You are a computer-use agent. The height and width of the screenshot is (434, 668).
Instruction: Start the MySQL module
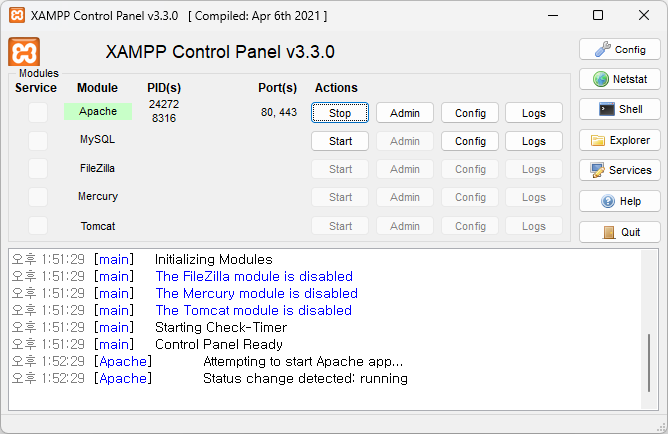[340, 141]
